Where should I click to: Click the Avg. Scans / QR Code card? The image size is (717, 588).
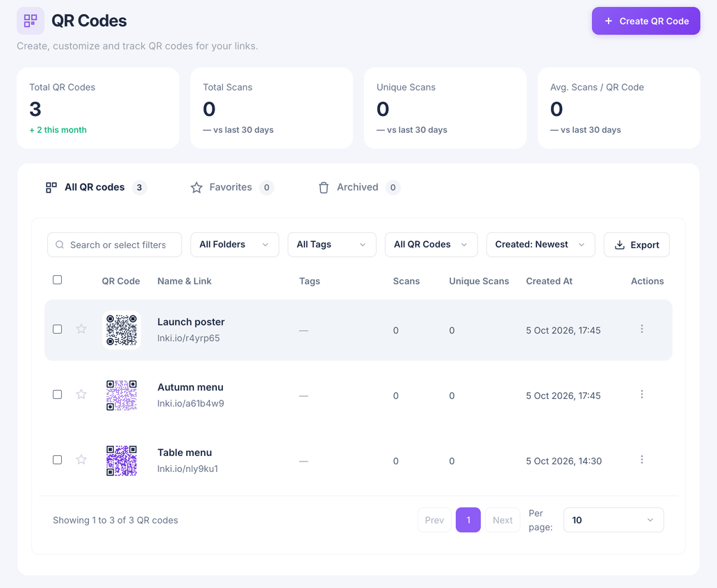point(619,108)
